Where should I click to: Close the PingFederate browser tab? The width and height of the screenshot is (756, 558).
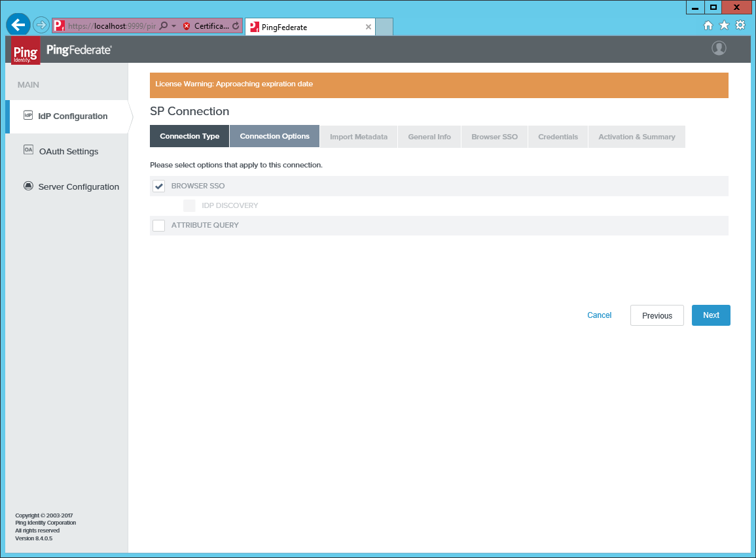click(369, 27)
